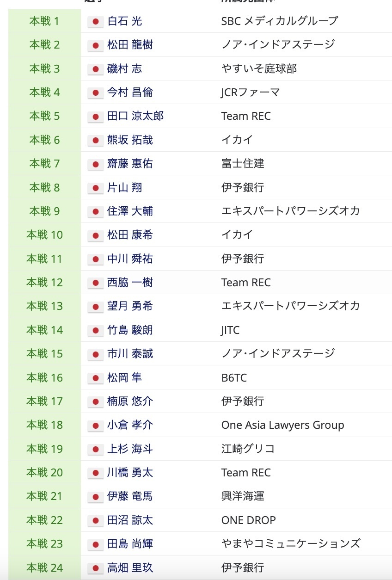Click SBC メディカルグループ affiliation text

[280, 21]
